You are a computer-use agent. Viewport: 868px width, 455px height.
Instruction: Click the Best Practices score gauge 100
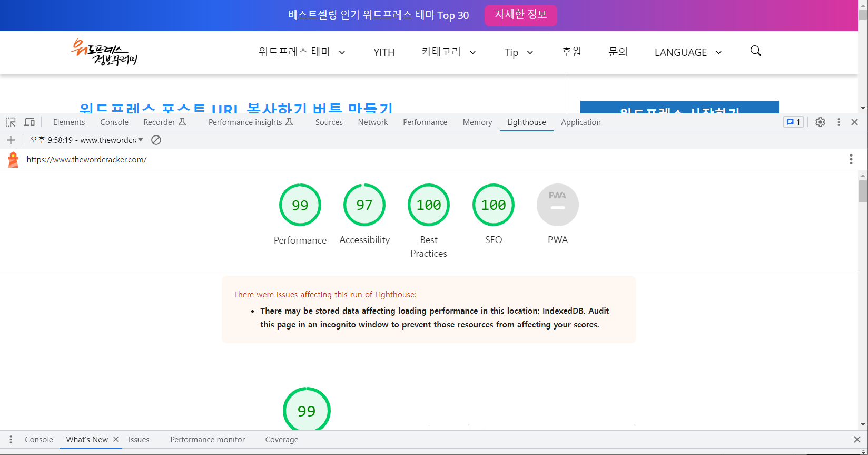point(429,205)
